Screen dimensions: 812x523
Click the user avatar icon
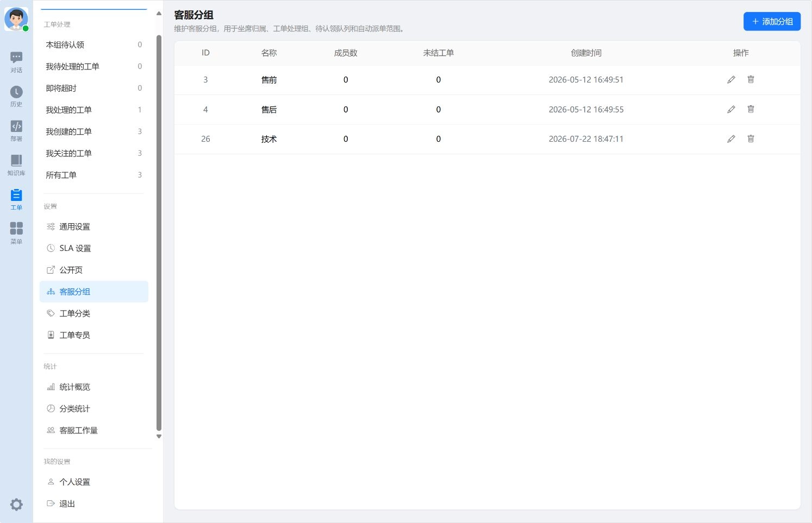pos(16,19)
